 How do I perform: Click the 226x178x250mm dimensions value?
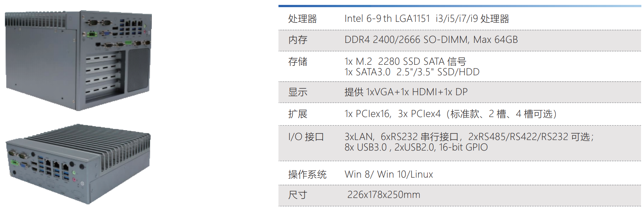coord(384,195)
